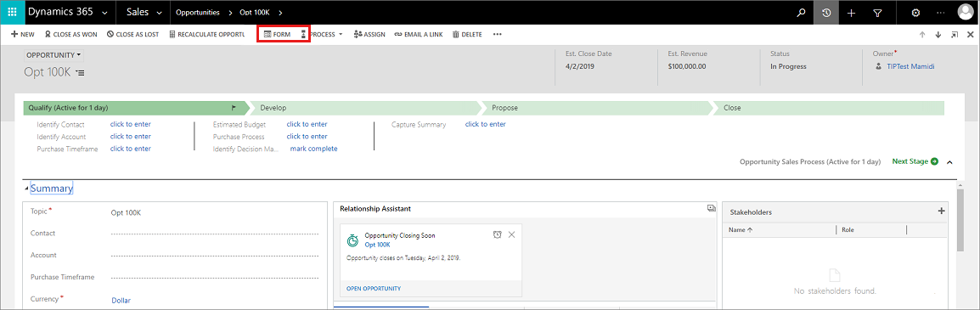Viewport: 980px width, 310px height.
Task: Collapse the process bar chevron
Action: (x=950, y=162)
